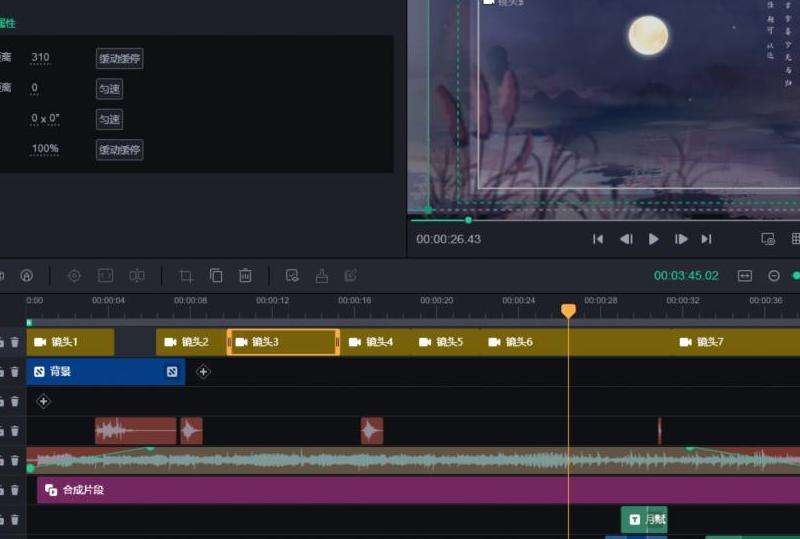Add a transition after the 背景 clip
This screenshot has height=539, width=800.
[x=203, y=372]
